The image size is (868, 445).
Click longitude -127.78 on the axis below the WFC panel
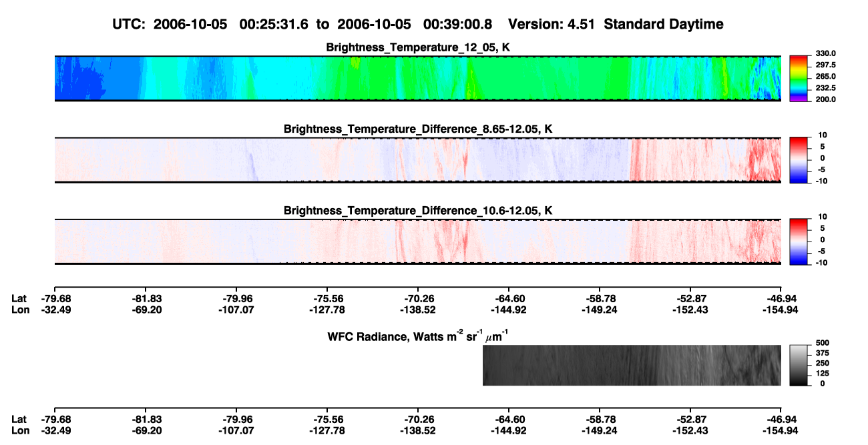point(327,430)
